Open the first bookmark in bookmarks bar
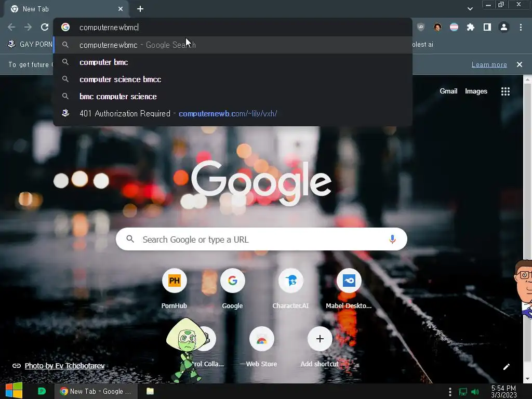This screenshot has height=399, width=532. 30,44
